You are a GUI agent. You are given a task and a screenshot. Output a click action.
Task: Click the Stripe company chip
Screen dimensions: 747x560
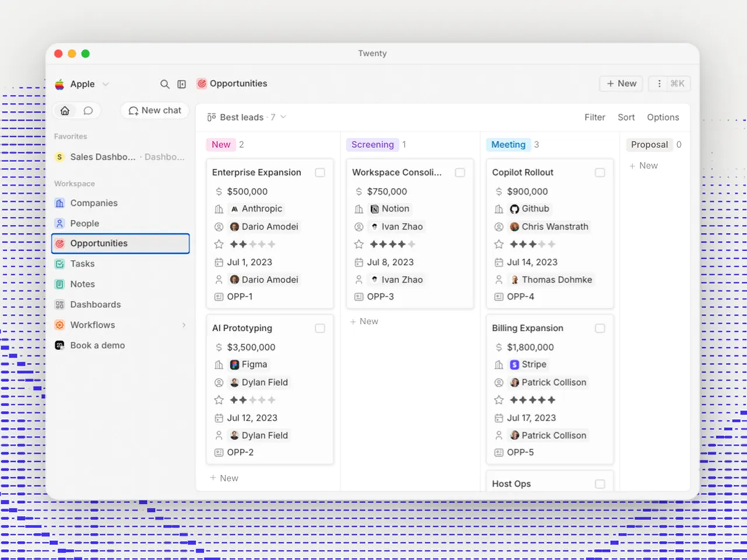[x=528, y=365]
